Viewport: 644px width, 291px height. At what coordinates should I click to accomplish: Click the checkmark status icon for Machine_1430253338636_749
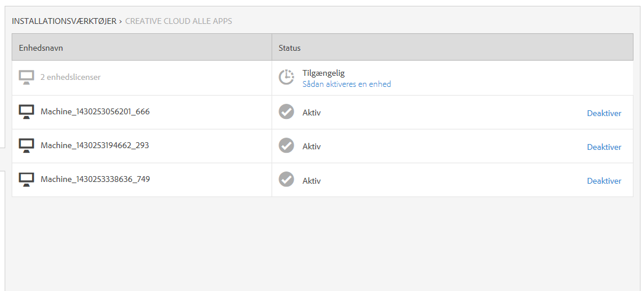(286, 180)
